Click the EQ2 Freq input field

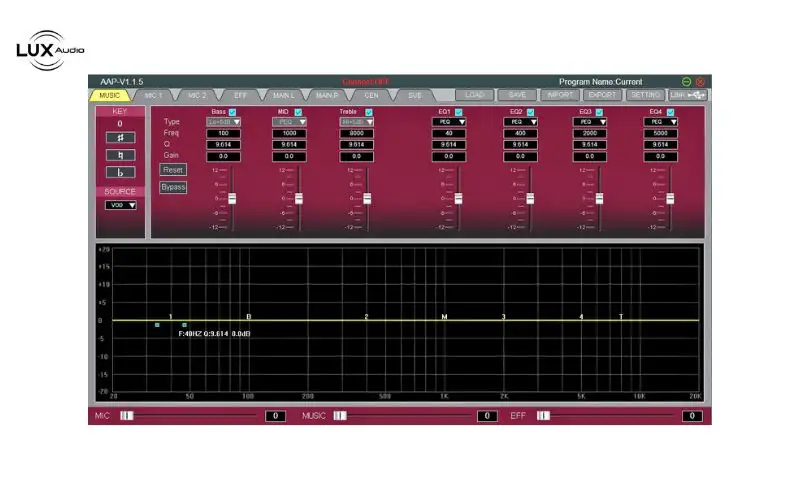click(x=519, y=133)
